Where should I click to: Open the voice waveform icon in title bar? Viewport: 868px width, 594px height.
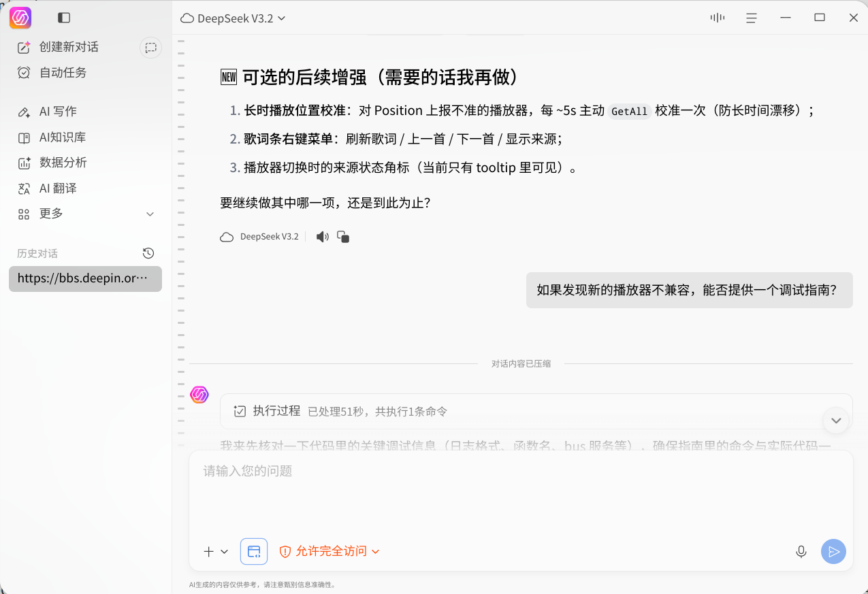[718, 18]
